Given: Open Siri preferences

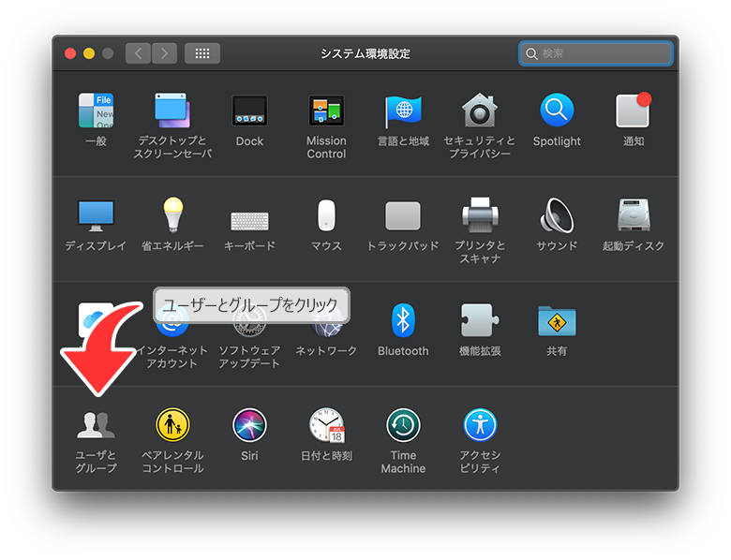Looking at the screenshot, I should tap(249, 425).
